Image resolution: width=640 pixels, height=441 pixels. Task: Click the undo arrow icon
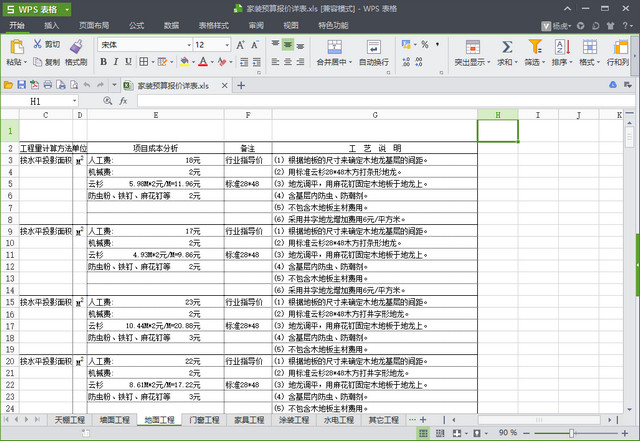87,85
